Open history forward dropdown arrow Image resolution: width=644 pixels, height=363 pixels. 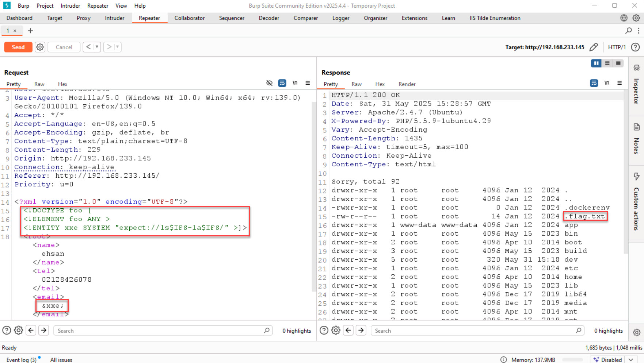tap(117, 47)
